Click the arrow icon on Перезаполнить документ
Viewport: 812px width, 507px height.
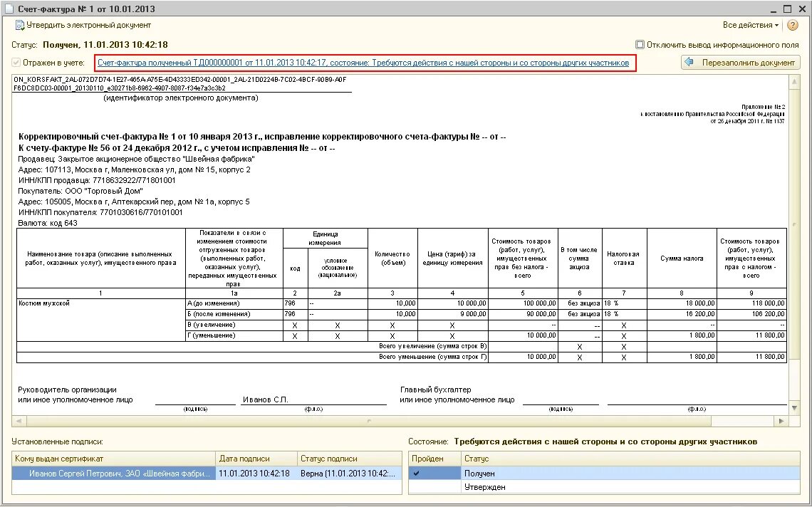(689, 62)
